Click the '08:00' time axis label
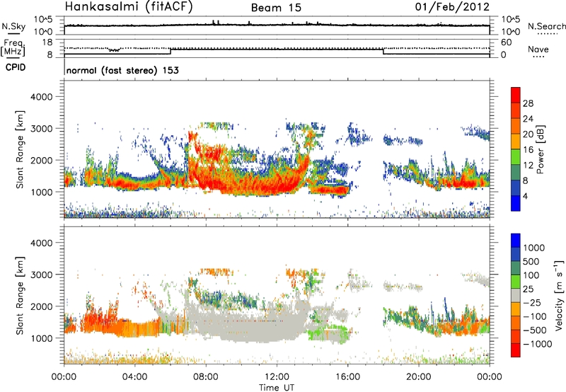 pyautogui.click(x=206, y=377)
